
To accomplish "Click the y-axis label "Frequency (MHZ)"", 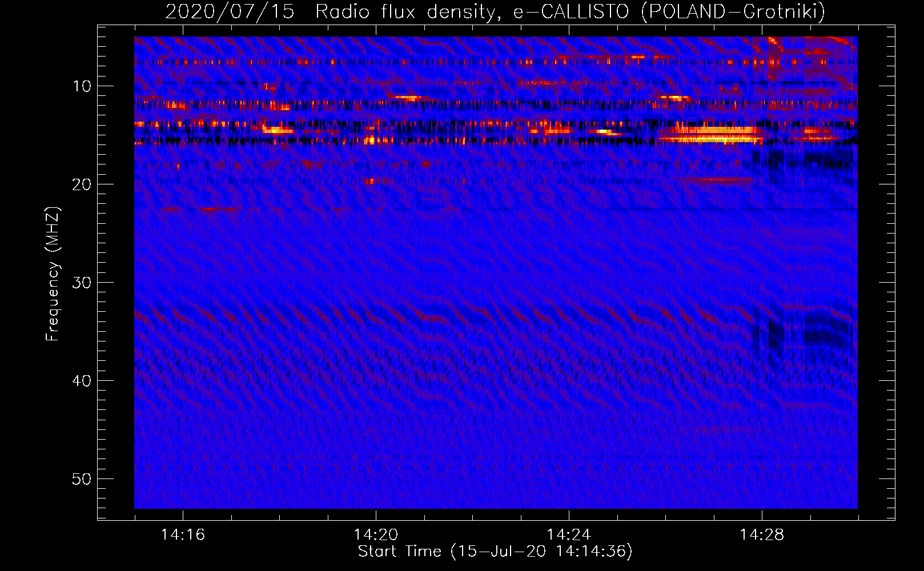I will tap(53, 274).
